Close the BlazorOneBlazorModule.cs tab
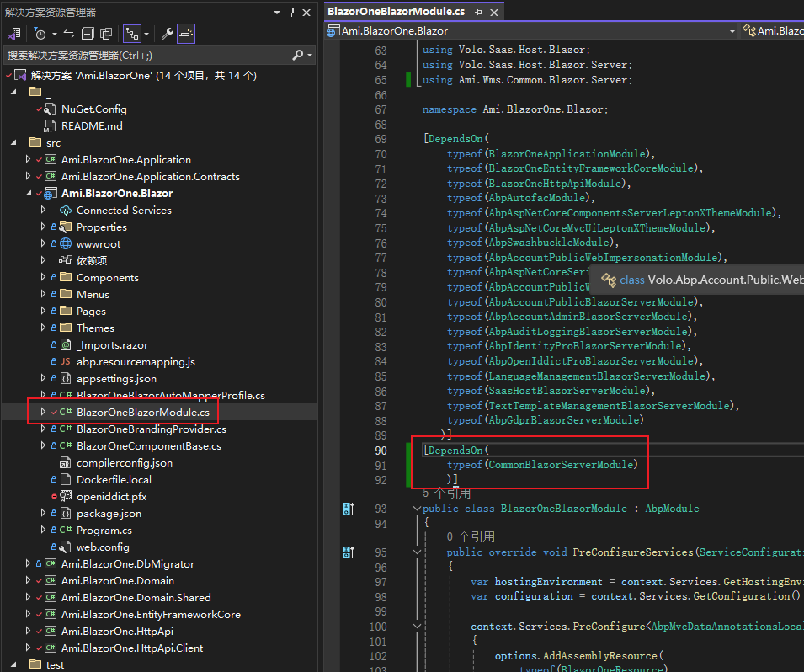804x672 pixels. (494, 13)
